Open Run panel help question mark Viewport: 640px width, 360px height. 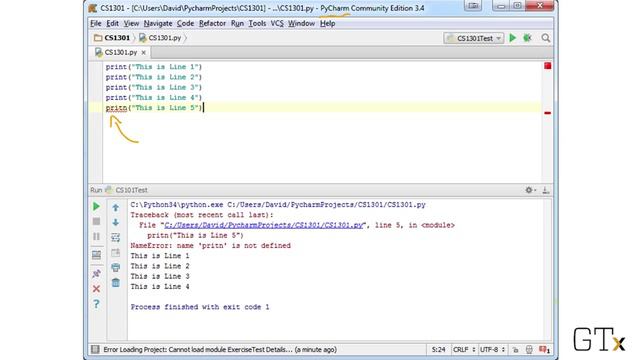coord(96,304)
